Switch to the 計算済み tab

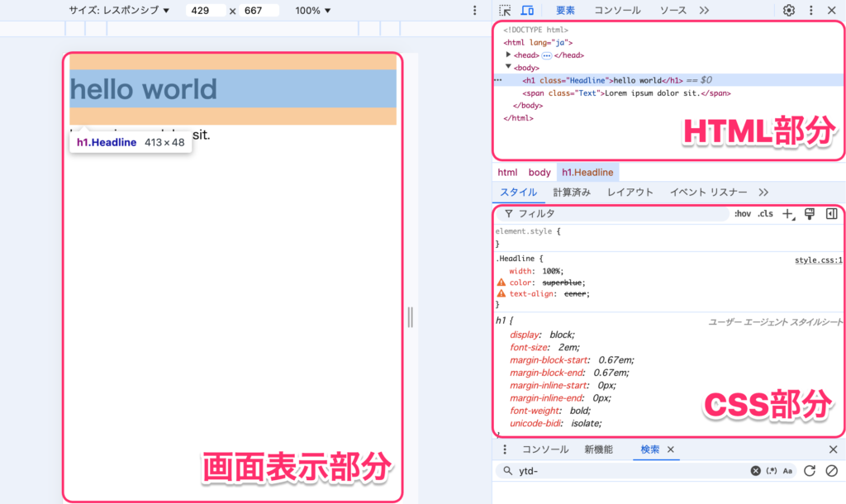572,193
